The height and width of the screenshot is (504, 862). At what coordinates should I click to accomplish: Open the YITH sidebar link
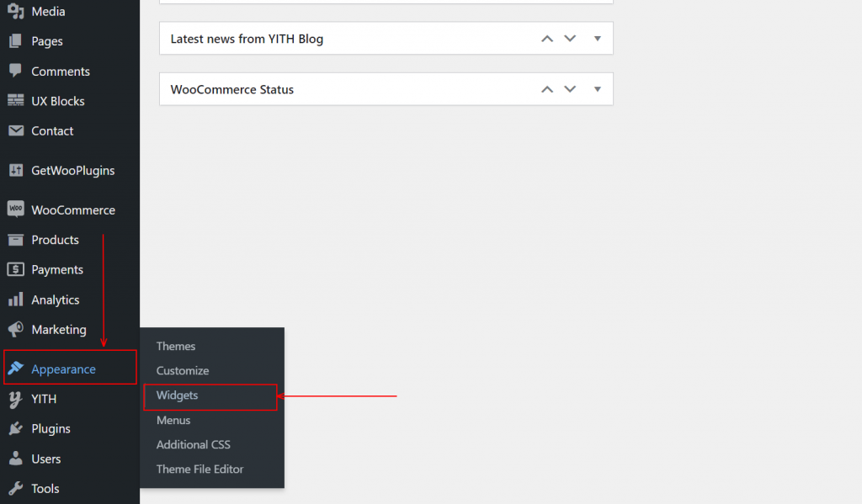pos(44,399)
